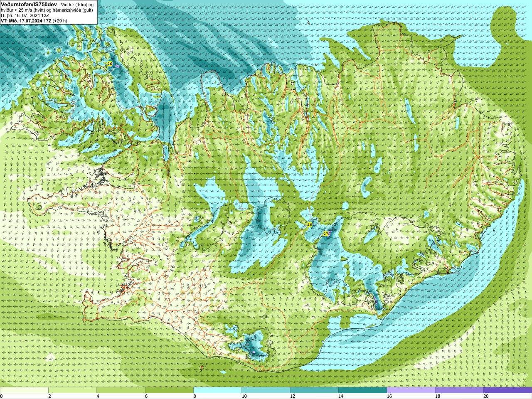Click the "Vindur (10m) og" text in the header
Viewport: 532px width, 399px height.
77,4
